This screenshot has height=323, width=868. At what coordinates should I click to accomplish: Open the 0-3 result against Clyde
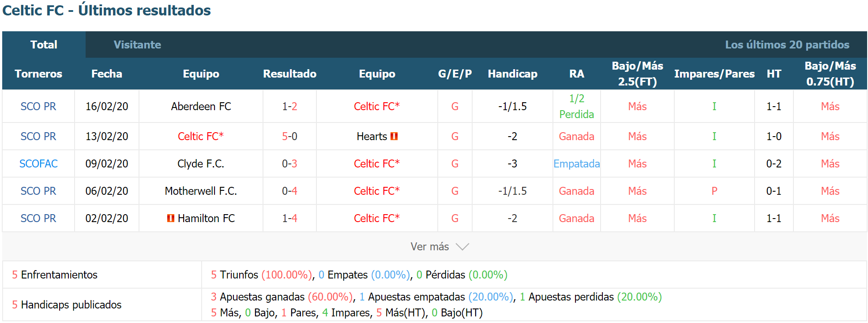(289, 164)
